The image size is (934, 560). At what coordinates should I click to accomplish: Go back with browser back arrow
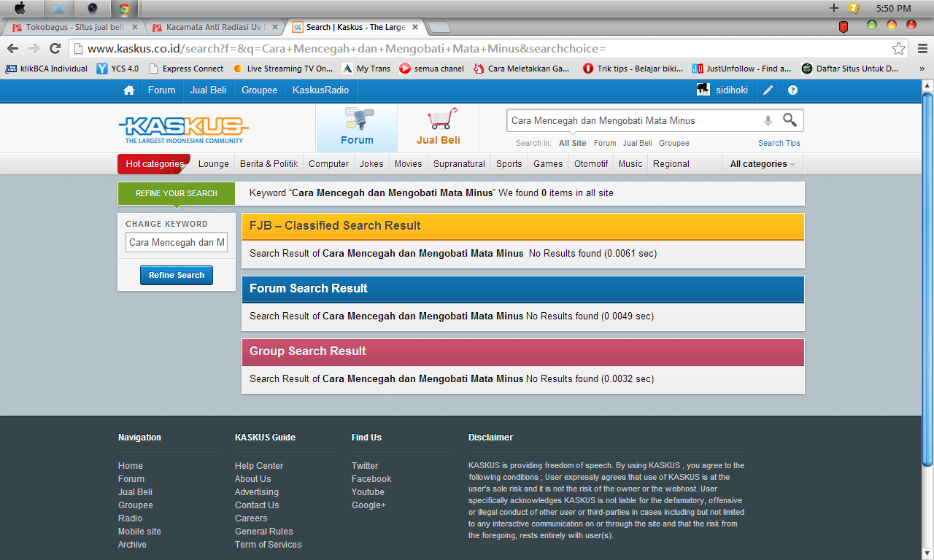(12, 49)
